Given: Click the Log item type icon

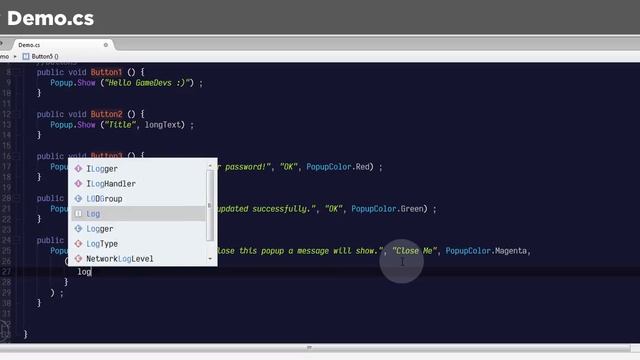Looking at the screenshot, I should pyautogui.click(x=78, y=214).
